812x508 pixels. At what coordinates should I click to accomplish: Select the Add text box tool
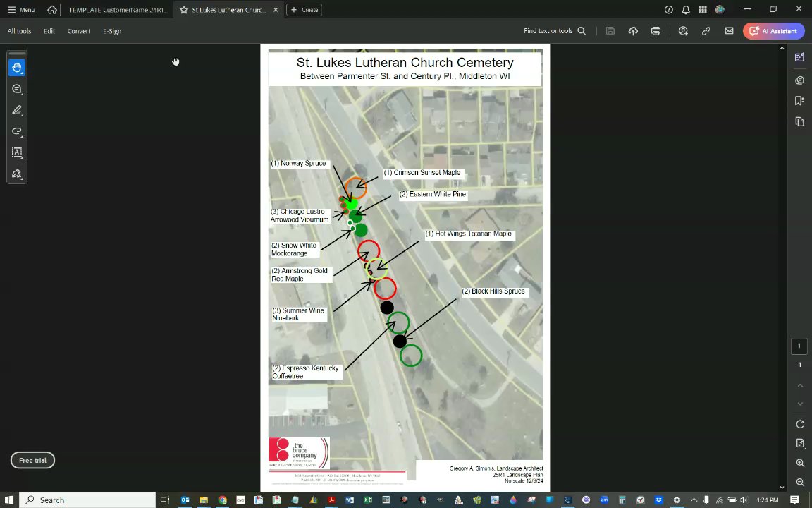pos(17,152)
